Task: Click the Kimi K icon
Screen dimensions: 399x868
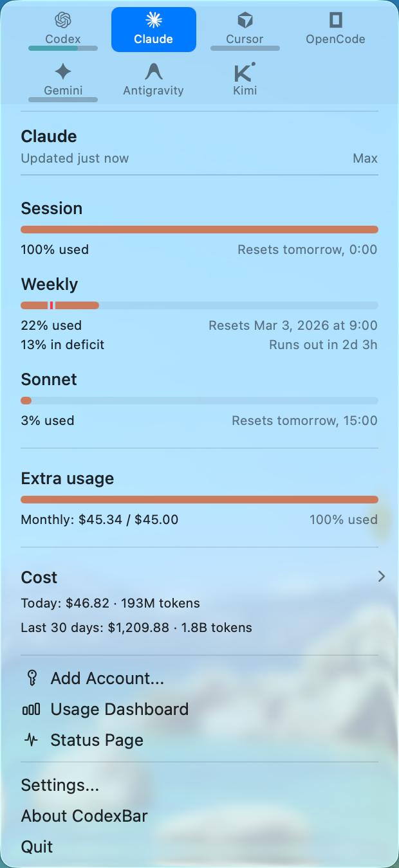Action: (244, 71)
